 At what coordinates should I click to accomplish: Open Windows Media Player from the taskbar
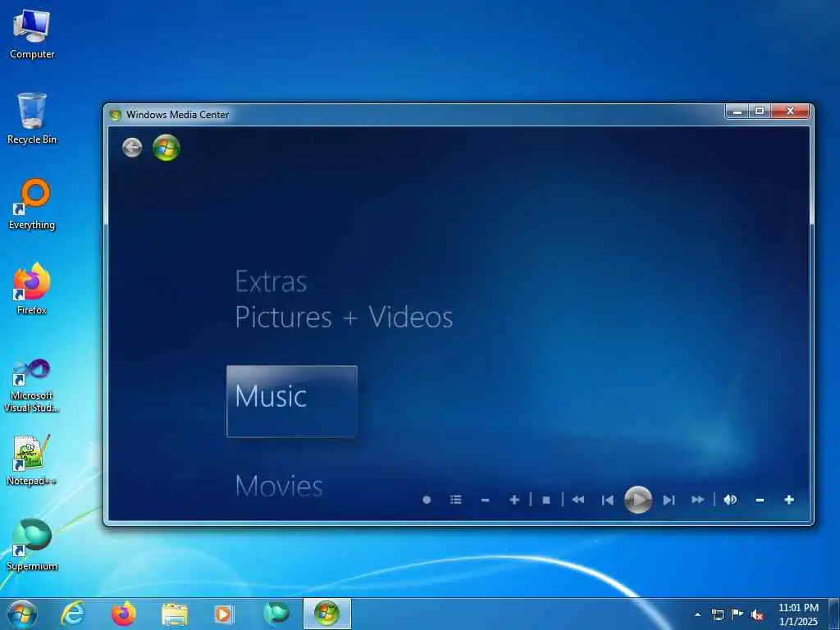[225, 614]
